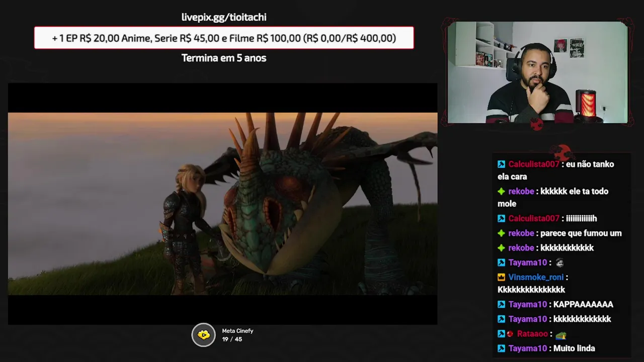Click the '19 / 45' goal counter
Screen dimensions: 644x362
click(x=232, y=339)
